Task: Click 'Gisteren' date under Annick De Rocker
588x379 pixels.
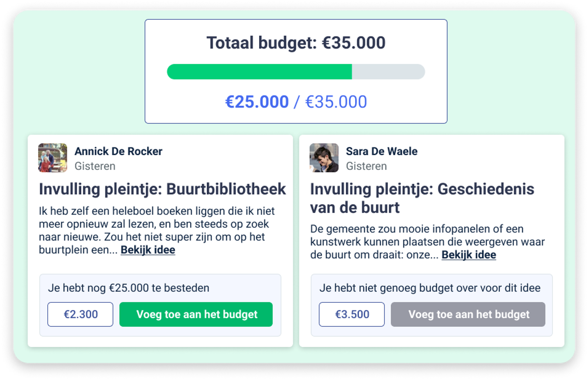Action: point(95,166)
